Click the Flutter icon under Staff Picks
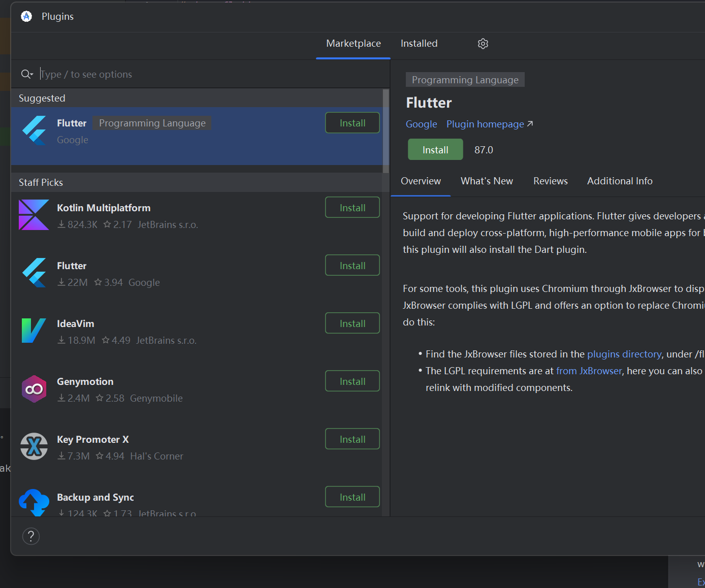The width and height of the screenshot is (705, 588). click(x=34, y=273)
